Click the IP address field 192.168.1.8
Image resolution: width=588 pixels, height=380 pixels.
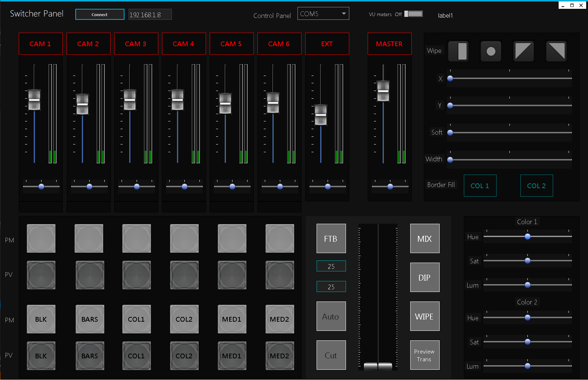(150, 15)
